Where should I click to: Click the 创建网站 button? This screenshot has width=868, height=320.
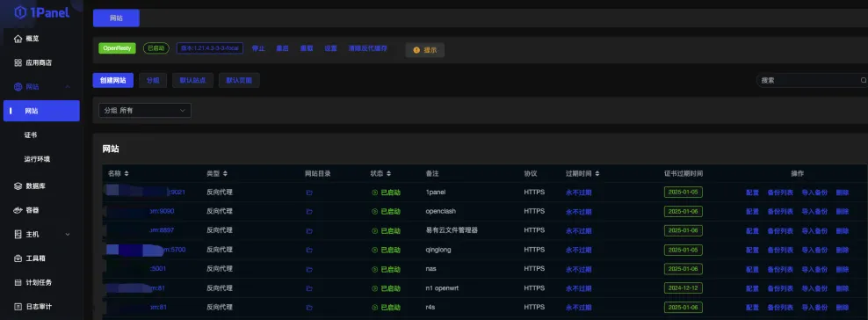tap(113, 80)
